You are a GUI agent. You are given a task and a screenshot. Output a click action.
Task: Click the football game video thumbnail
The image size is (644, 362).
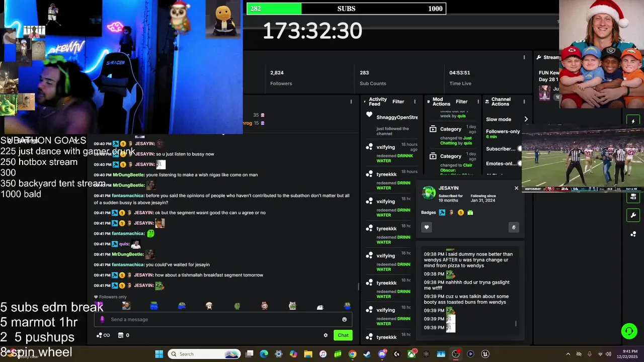click(583, 159)
